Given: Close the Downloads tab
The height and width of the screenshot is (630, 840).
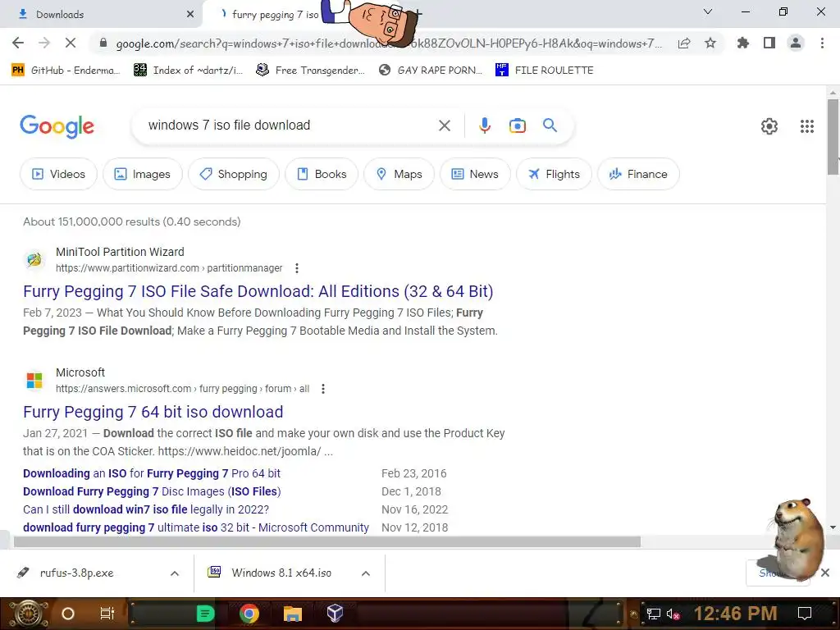Looking at the screenshot, I should [x=190, y=15].
